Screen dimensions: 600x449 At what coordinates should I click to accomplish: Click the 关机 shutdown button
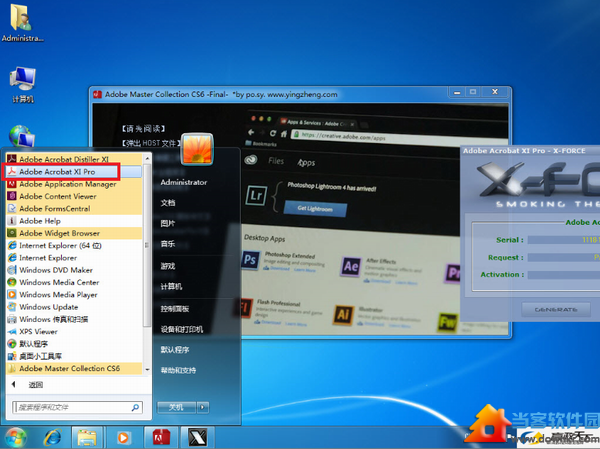click(176, 407)
